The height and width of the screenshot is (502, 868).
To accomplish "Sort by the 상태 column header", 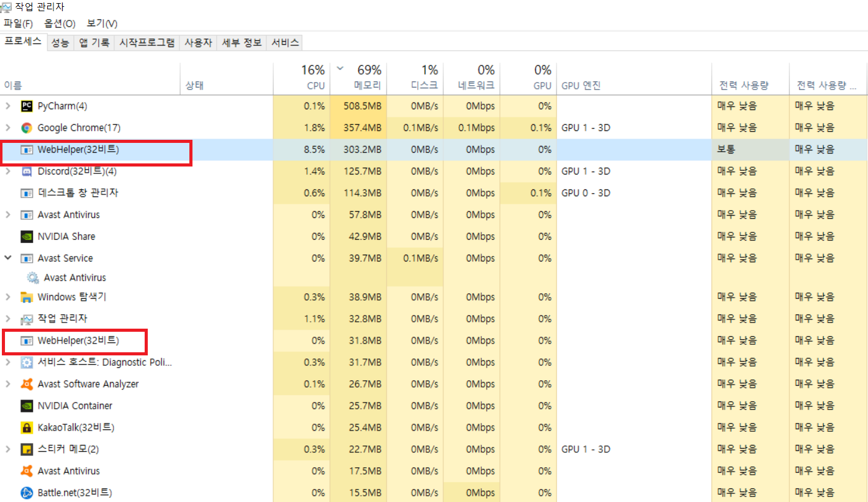I will pos(227,79).
